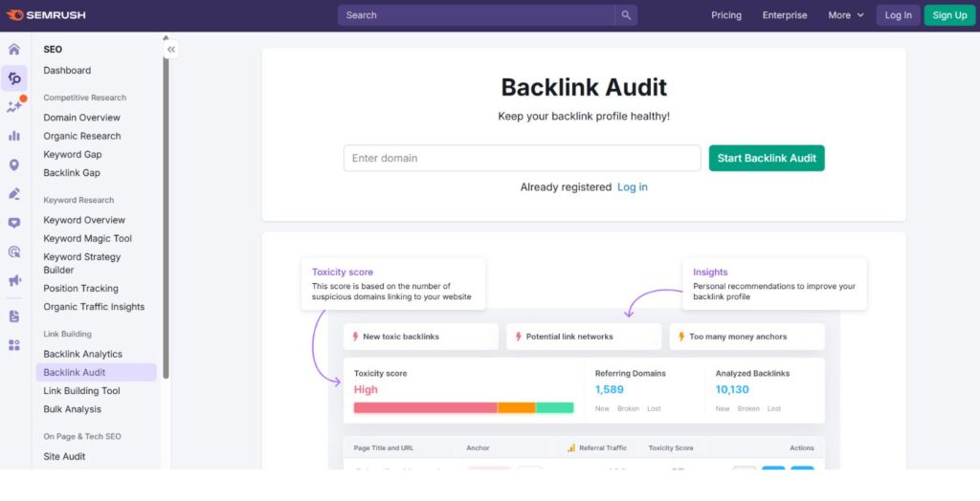Focus the top Search field
Viewport: 980px width, 501px height.
pos(477,15)
